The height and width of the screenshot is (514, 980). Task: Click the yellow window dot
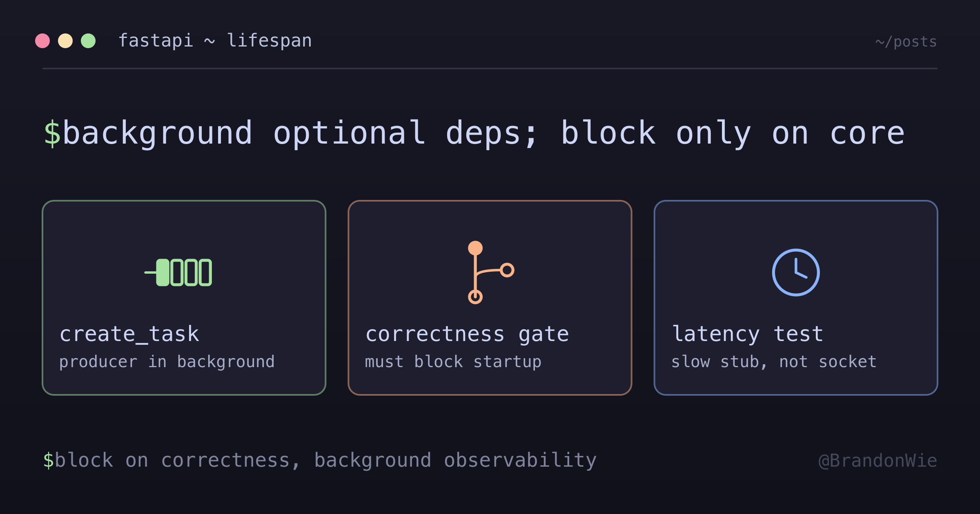(x=65, y=41)
